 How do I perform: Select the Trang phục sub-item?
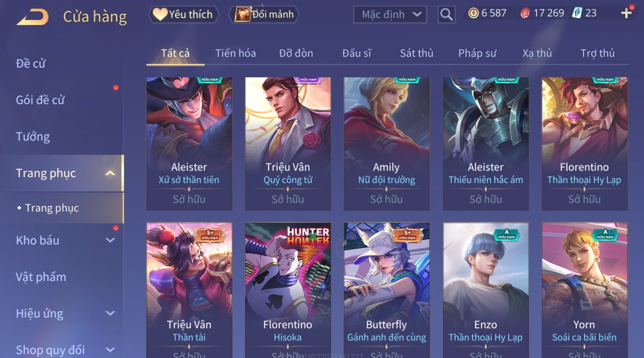(52, 208)
